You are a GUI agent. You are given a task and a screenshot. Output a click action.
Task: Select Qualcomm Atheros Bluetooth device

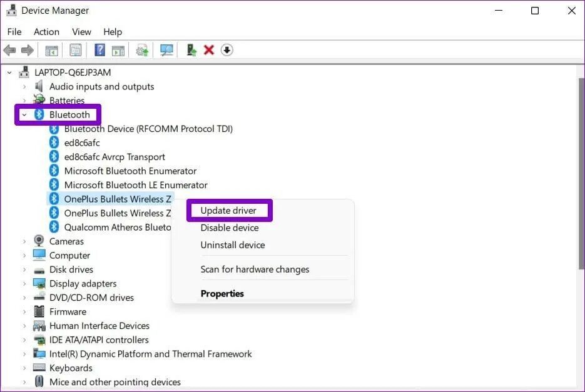[118, 227]
